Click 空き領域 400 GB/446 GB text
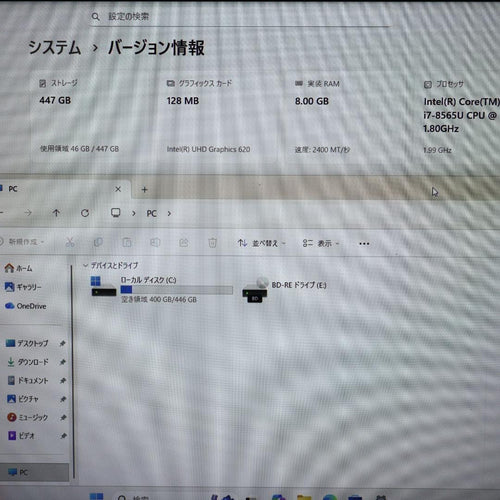Screen dimensions: 500x500 [159, 299]
